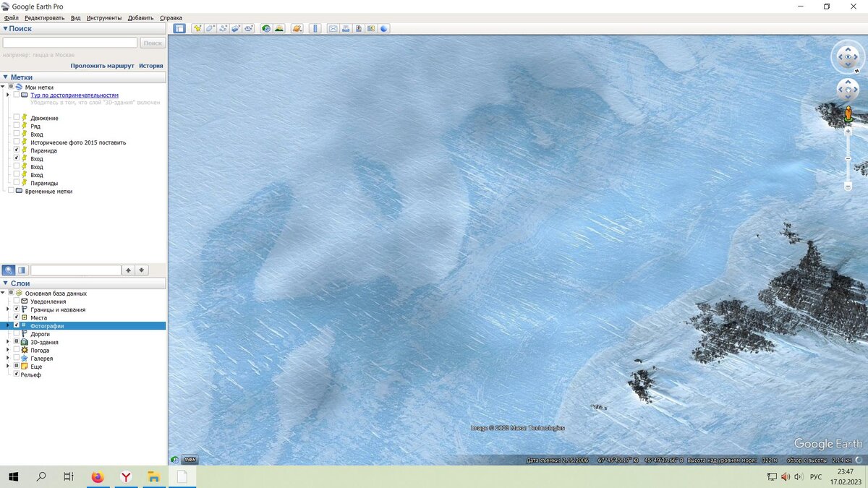Check the Движение placemark checkbox
Viewport: 868px width, 488px height.
(17, 118)
